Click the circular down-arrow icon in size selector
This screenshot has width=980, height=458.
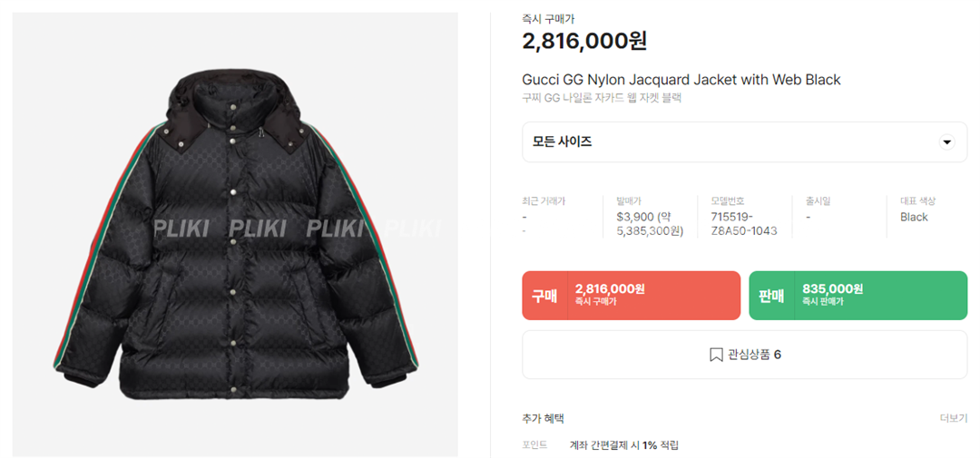[946, 141]
